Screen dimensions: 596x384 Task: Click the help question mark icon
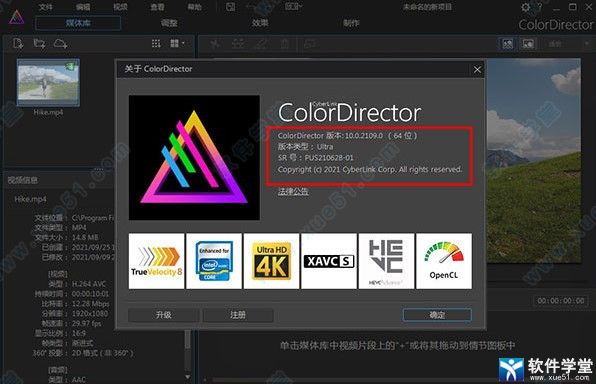(541, 7)
